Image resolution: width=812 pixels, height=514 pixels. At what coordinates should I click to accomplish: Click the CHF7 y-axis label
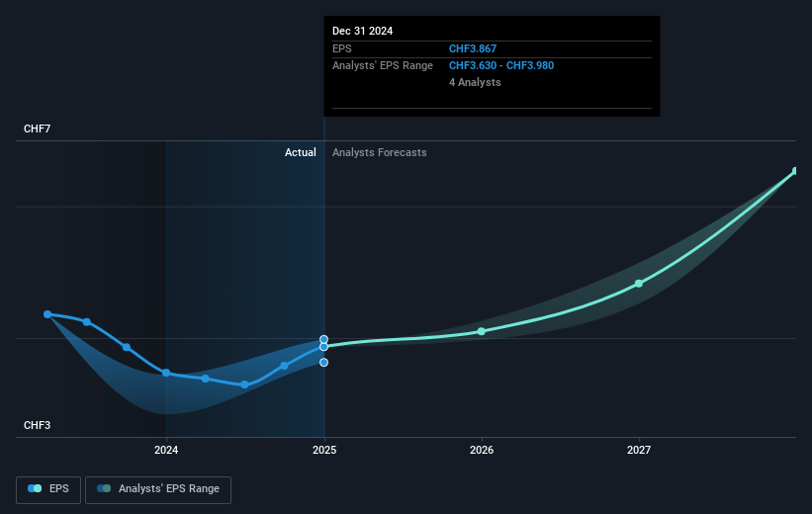click(x=38, y=128)
